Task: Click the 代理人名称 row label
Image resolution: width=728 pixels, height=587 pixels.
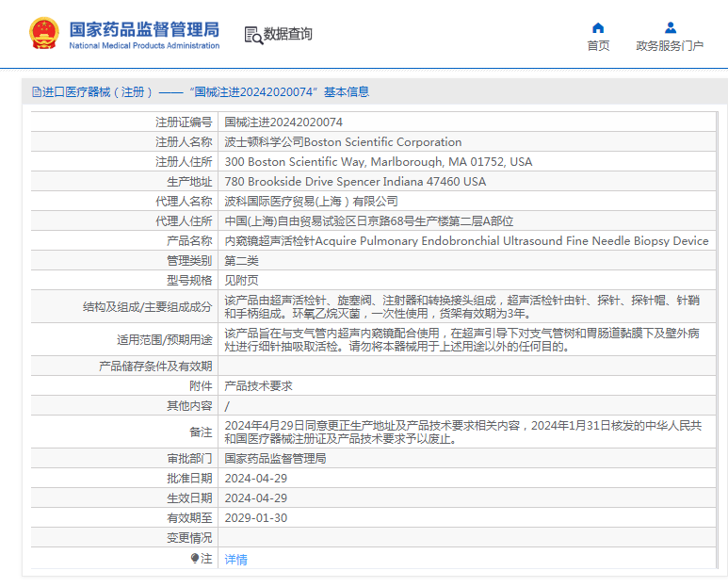Action: [x=184, y=201]
